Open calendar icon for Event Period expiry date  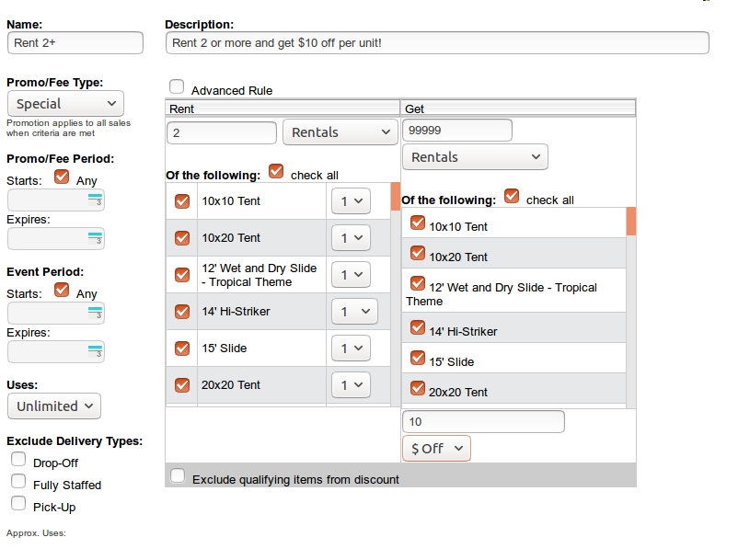94,351
